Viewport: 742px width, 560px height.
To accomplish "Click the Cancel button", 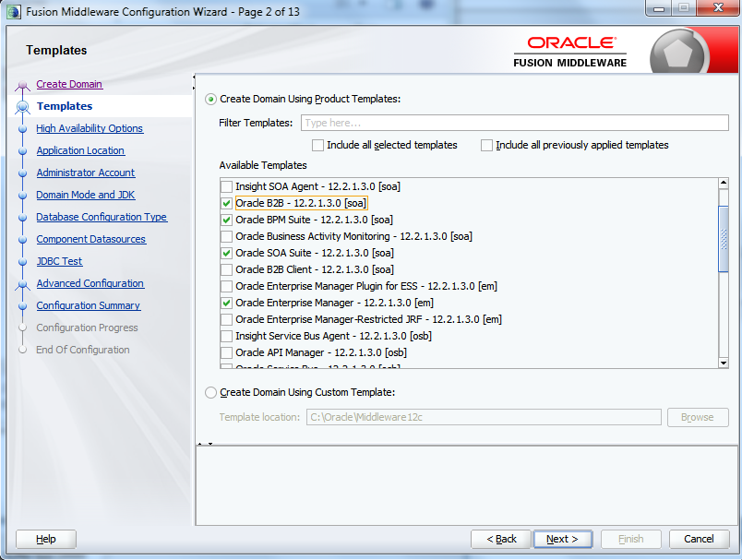I will (x=699, y=539).
